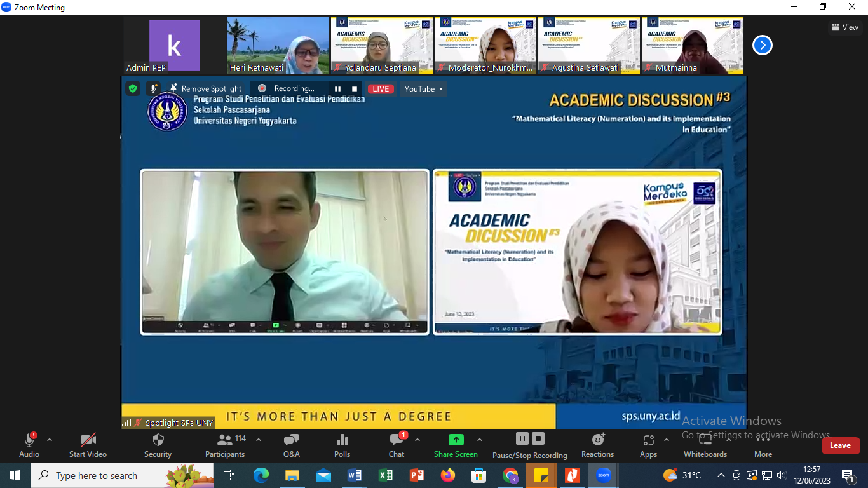Open the Security shield menu
This screenshot has width=868, height=488.
pos(158,445)
